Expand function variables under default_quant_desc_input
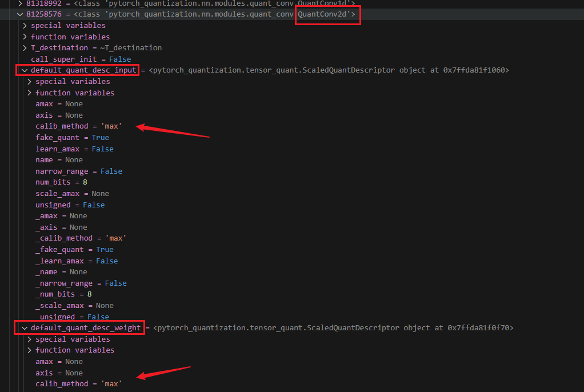 (x=29, y=93)
